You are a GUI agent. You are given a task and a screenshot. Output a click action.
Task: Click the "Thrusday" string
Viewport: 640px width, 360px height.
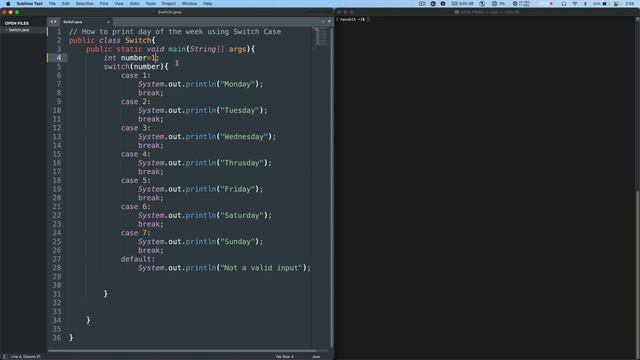[242, 163]
